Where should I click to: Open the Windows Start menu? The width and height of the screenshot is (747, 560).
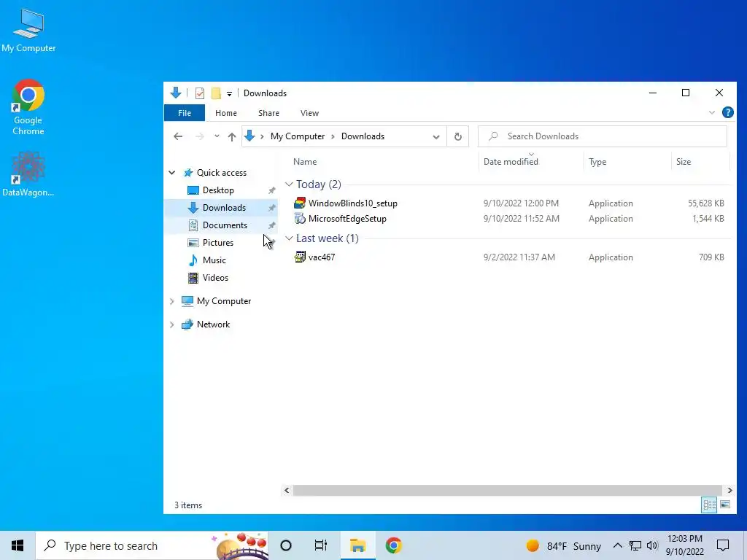pos(18,545)
